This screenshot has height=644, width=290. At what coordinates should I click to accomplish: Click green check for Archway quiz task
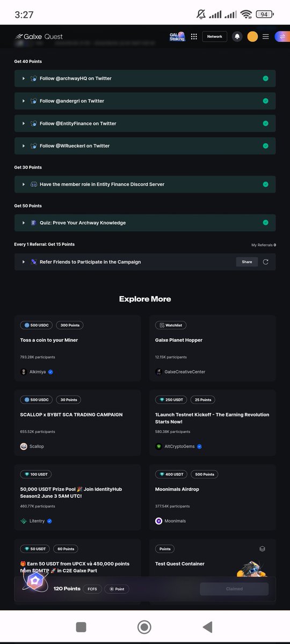tap(265, 223)
